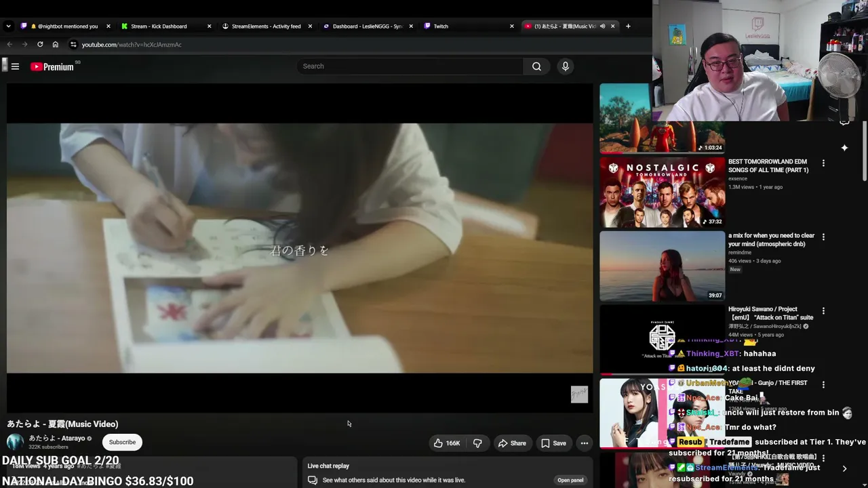Click the video title あたらよ - 夏霞(Music Video)
The height and width of the screenshot is (488, 868).
(x=62, y=424)
